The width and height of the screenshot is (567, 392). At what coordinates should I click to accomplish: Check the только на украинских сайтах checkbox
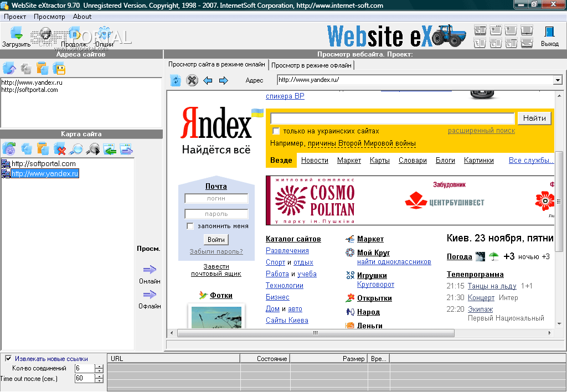[x=276, y=131]
